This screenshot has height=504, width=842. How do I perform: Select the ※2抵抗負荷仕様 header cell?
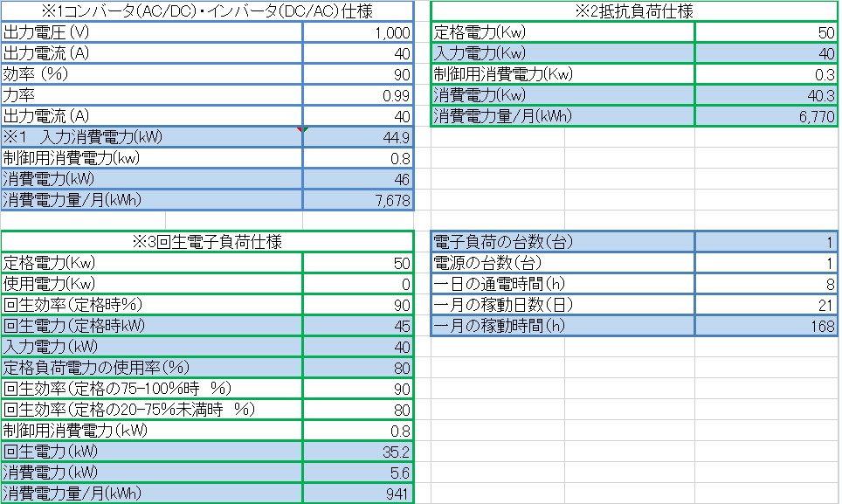[x=634, y=11]
